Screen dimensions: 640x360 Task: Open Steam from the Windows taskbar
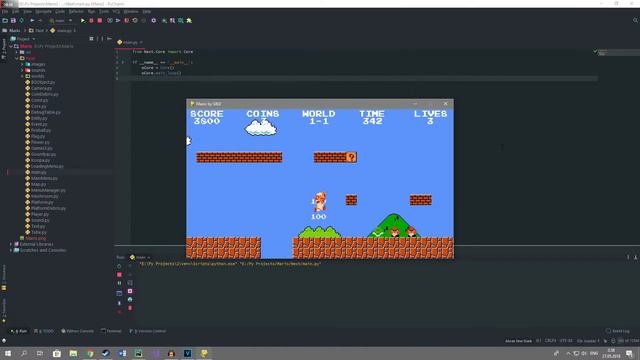tap(106, 353)
